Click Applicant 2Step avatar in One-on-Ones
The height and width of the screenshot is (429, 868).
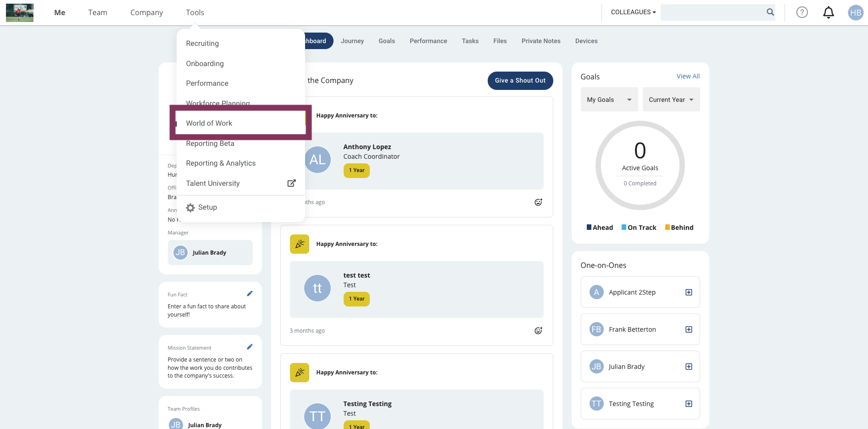(x=596, y=292)
